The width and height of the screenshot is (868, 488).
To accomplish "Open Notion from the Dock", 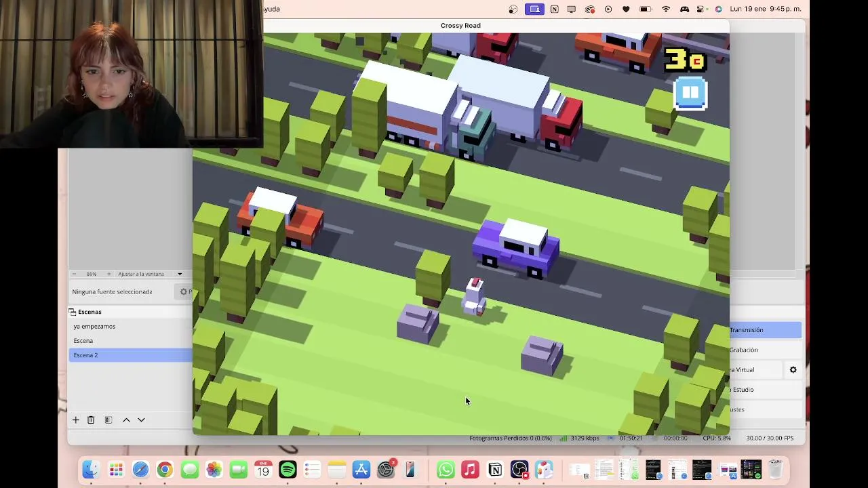I will [x=495, y=470].
